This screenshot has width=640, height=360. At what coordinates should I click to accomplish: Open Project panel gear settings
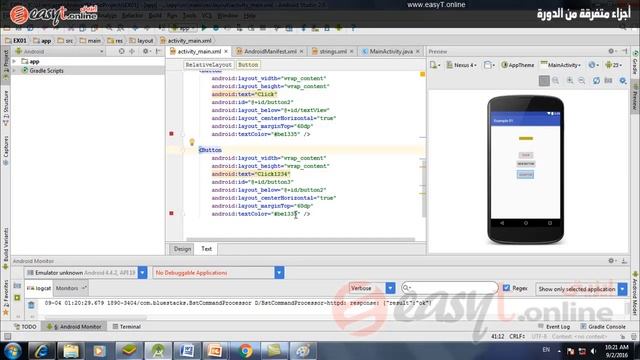(145, 51)
